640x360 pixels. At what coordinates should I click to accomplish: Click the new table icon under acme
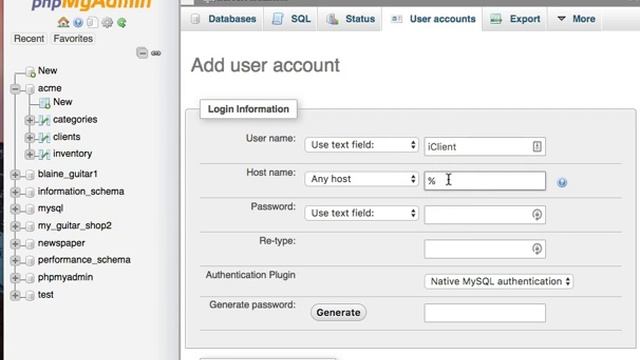[x=44, y=103]
